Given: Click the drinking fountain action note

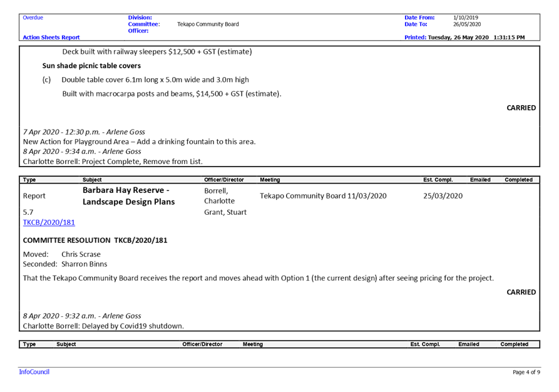Looking at the screenshot, I should pos(140,142).
